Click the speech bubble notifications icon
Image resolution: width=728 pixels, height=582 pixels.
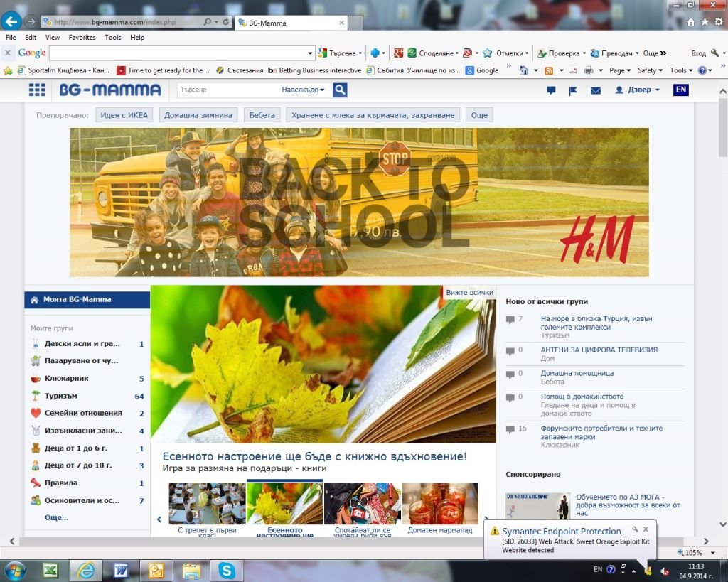click(x=551, y=90)
